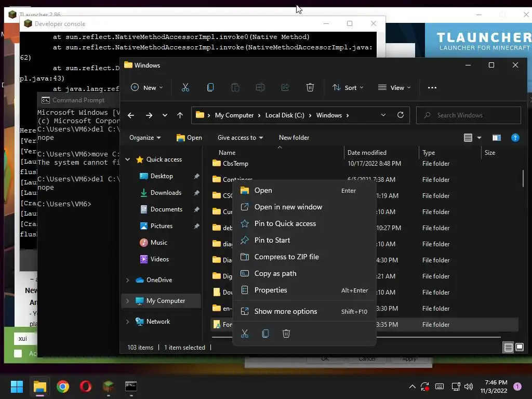The width and height of the screenshot is (532, 399).
Task: Select Pin to Start
Action: tap(304, 240)
